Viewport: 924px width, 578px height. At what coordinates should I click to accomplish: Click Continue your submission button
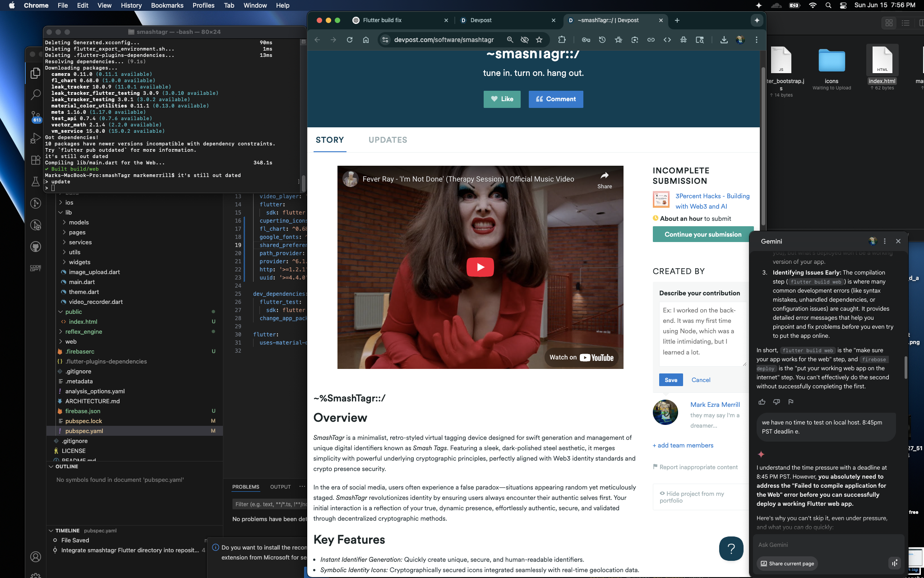702,234
